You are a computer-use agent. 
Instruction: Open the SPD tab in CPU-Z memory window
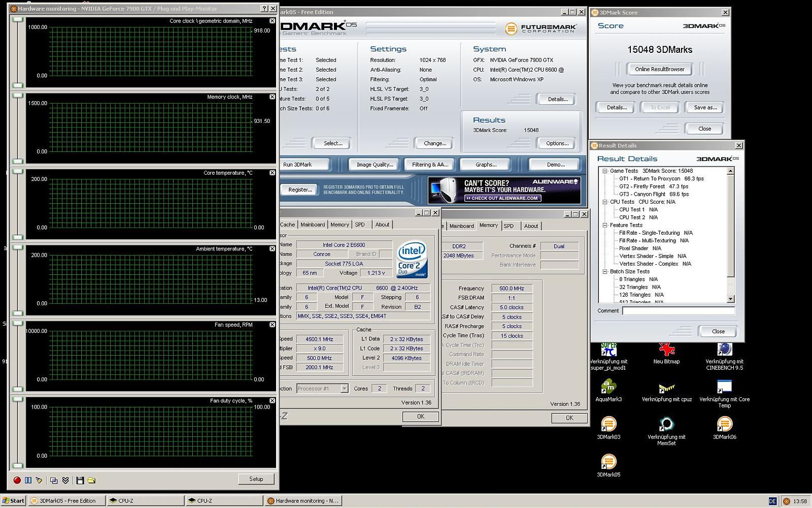tap(509, 226)
